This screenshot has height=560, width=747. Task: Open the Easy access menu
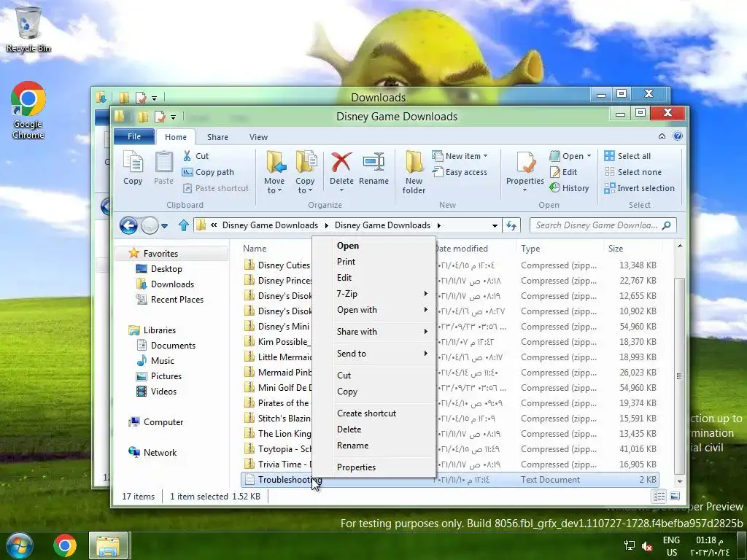tap(460, 172)
